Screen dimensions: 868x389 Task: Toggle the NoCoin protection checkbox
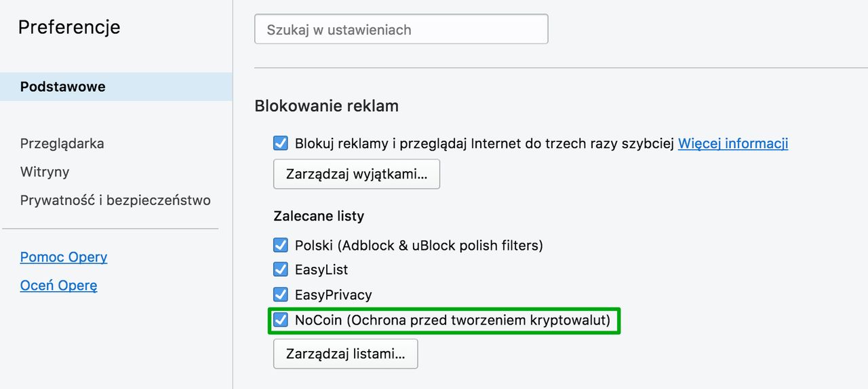coord(281,320)
